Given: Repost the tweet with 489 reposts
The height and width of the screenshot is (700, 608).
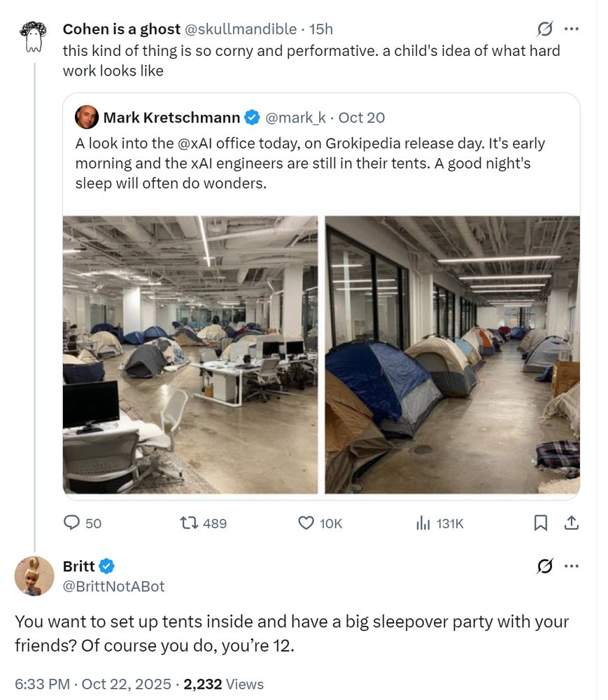Looking at the screenshot, I should (x=188, y=523).
